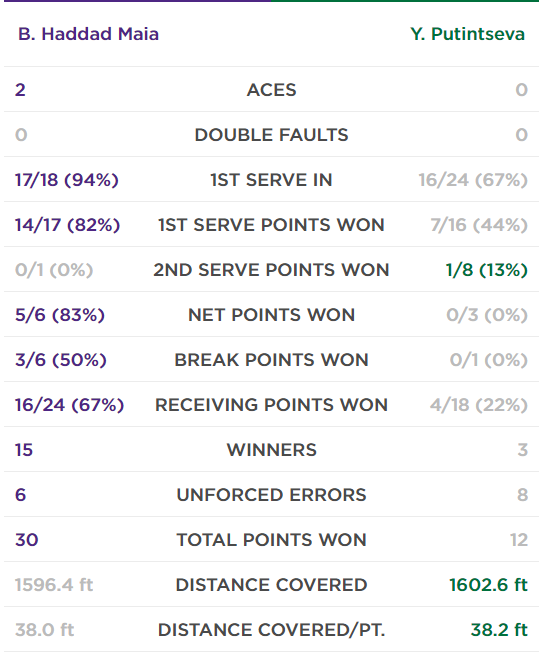
Task: Click the DISTANCE COVERED label
Action: click(x=272, y=584)
